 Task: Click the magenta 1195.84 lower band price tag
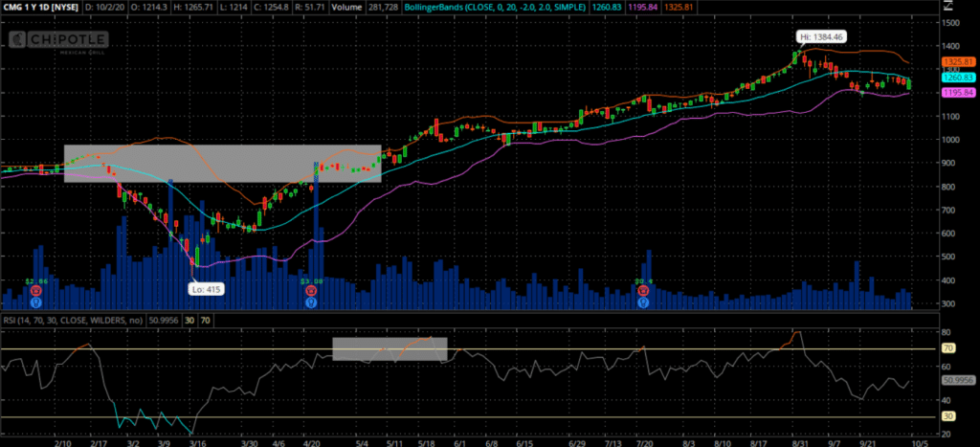(x=957, y=93)
